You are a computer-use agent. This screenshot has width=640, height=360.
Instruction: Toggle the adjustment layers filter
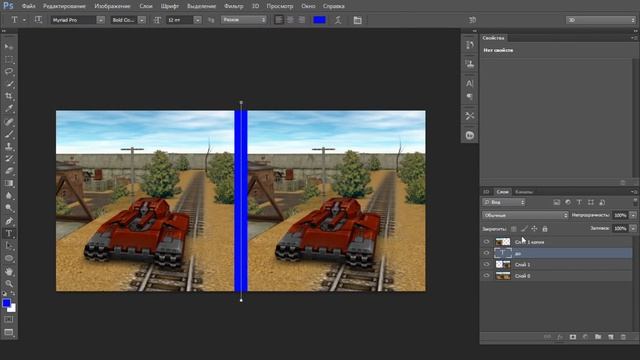(x=568, y=202)
